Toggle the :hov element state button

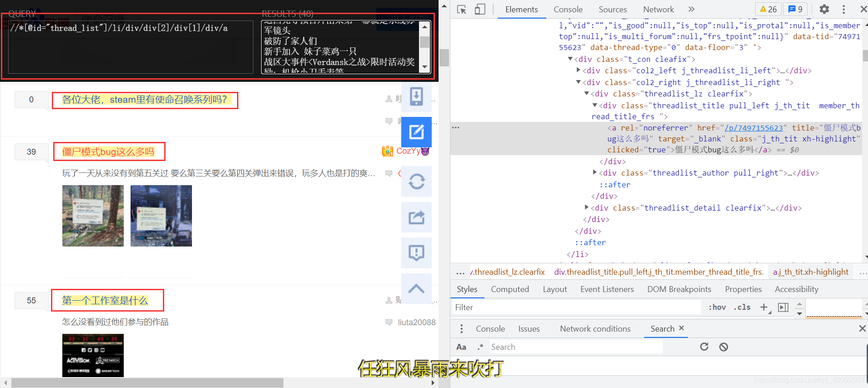(x=717, y=307)
